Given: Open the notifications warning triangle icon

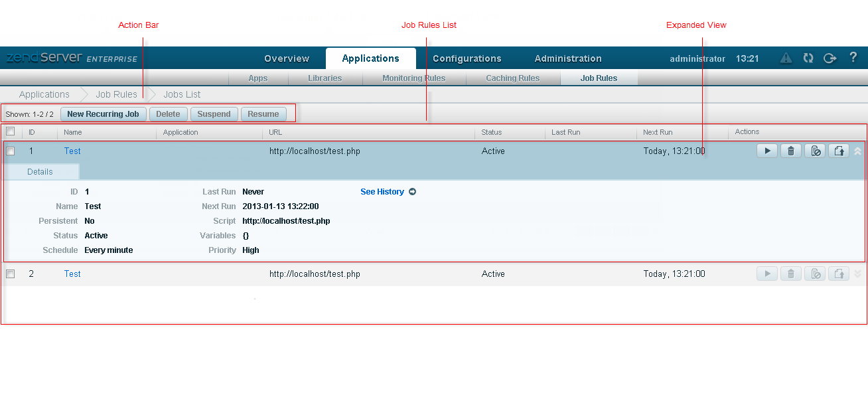Looking at the screenshot, I should tap(786, 58).
